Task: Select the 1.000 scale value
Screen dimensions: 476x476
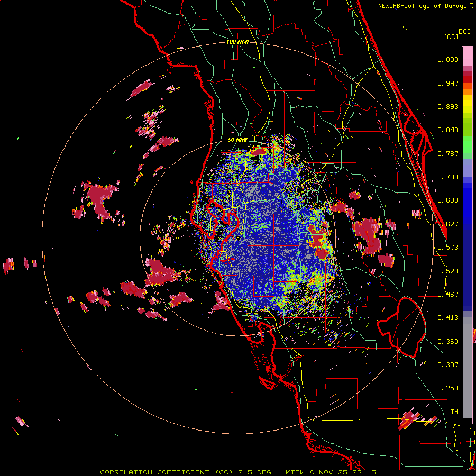Action: pyautogui.click(x=448, y=59)
